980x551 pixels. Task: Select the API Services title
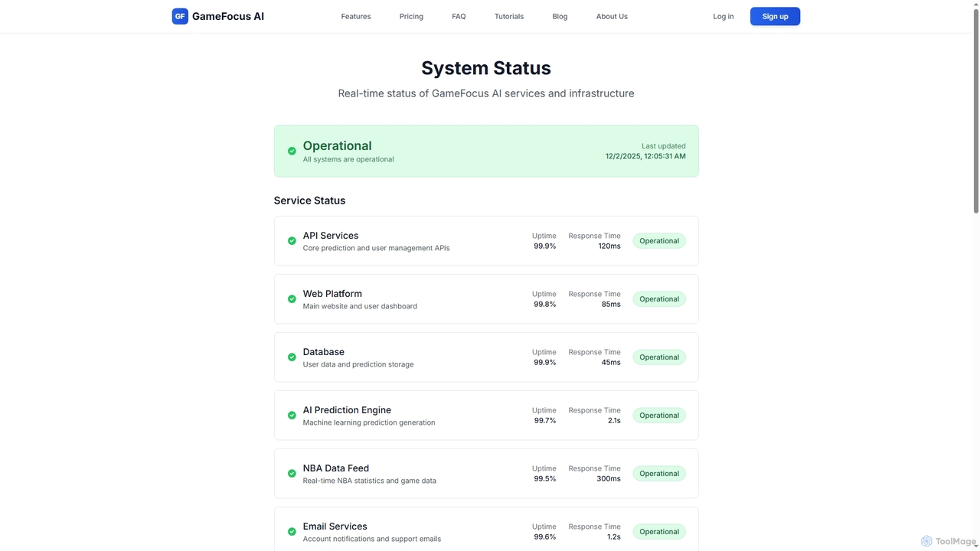pos(331,236)
